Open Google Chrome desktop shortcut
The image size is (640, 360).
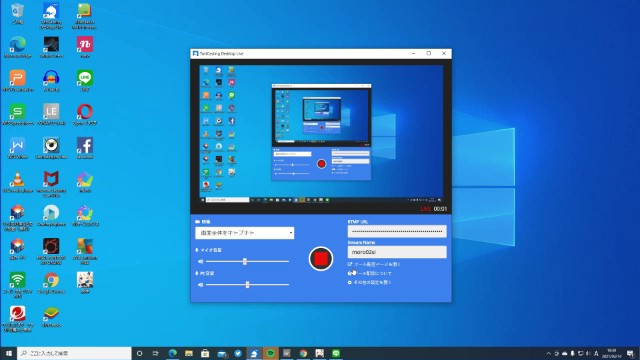pyautogui.click(x=51, y=282)
